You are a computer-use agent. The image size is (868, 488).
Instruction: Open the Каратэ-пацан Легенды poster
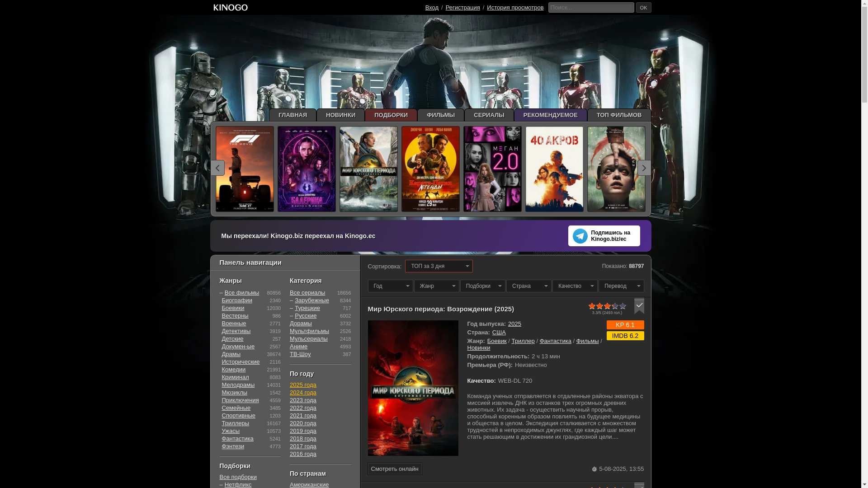coord(430,169)
